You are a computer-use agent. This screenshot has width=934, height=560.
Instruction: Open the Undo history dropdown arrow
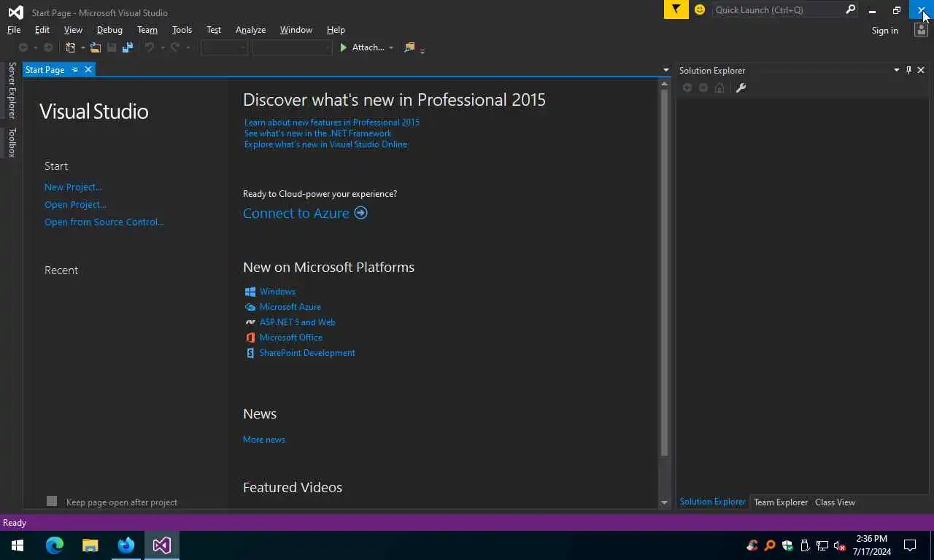coord(162,47)
